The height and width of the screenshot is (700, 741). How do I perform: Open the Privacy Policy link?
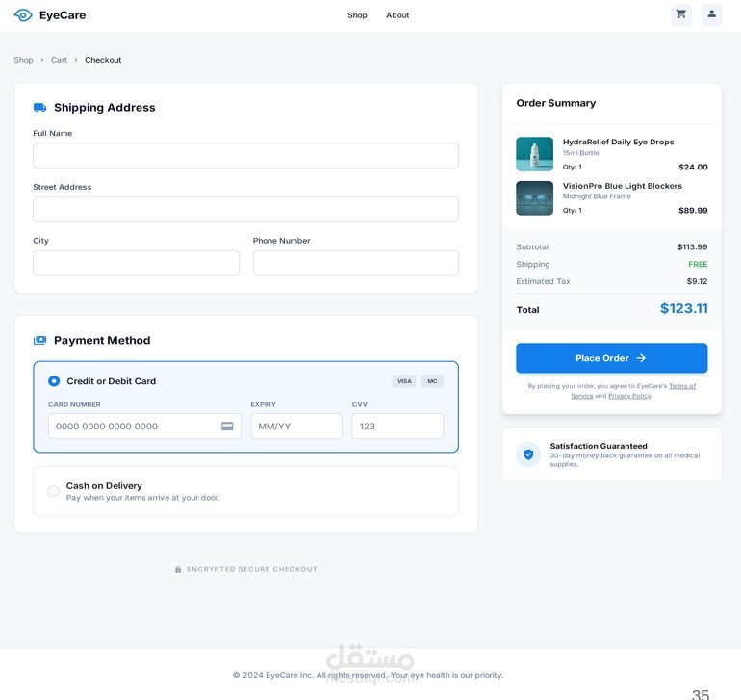(x=629, y=396)
